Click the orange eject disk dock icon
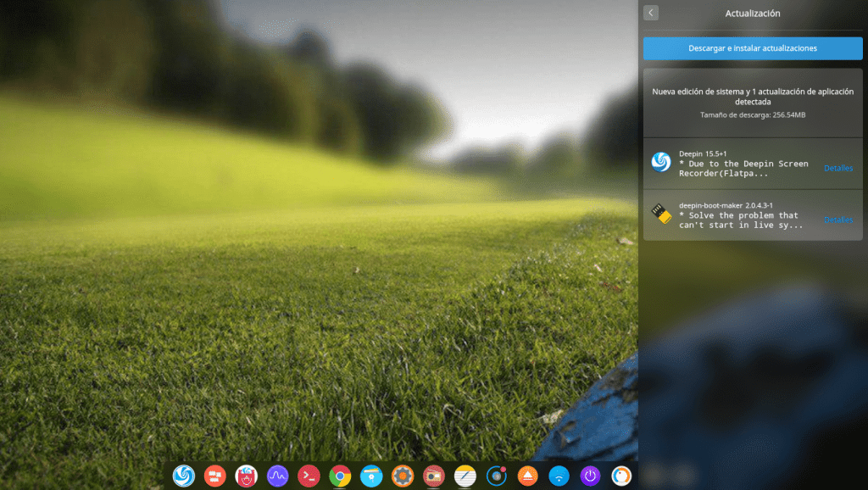 (x=527, y=476)
